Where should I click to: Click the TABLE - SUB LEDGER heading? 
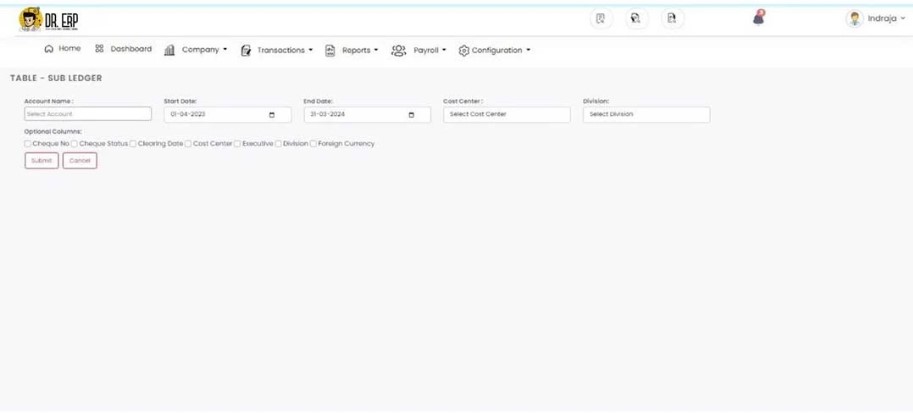[x=56, y=78]
